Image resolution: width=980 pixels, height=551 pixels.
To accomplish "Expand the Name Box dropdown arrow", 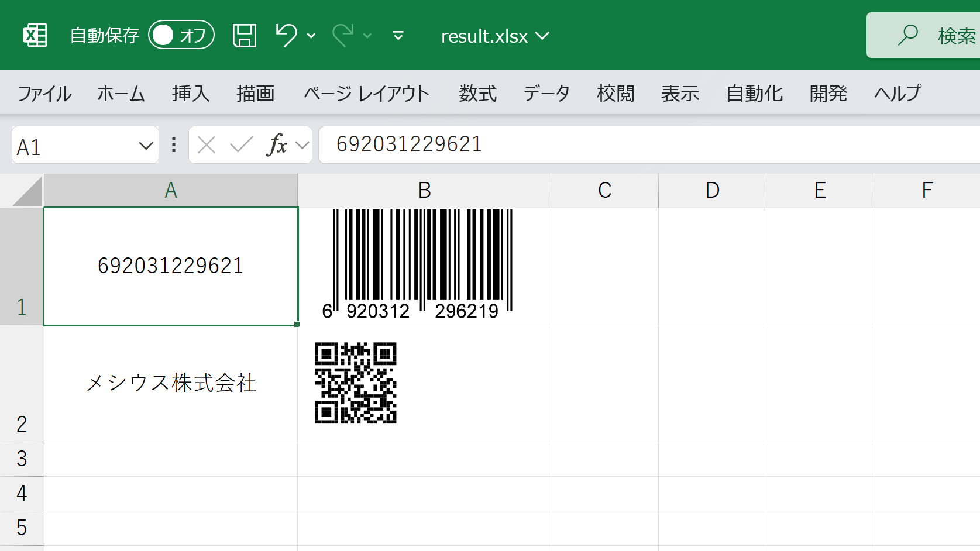I will click(x=146, y=145).
